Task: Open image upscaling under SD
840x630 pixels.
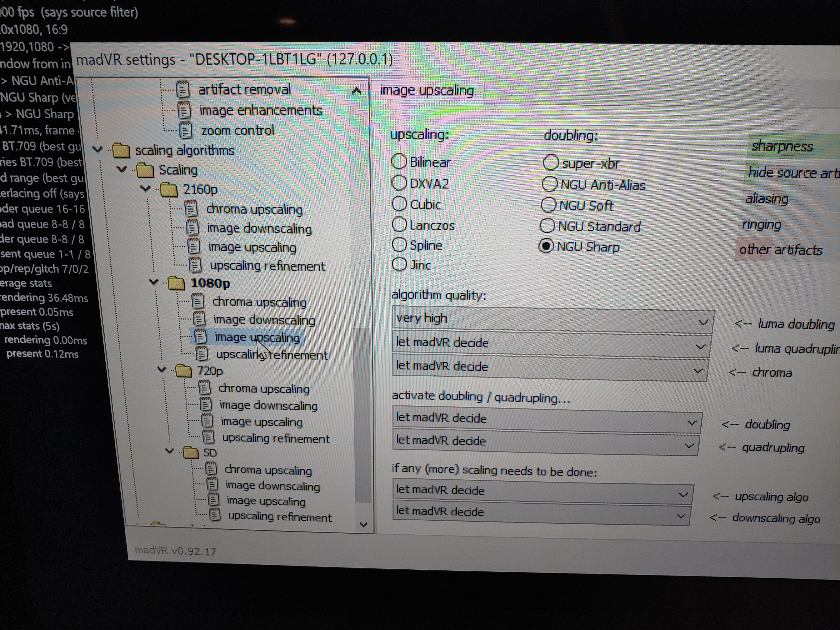Action: click(x=266, y=501)
